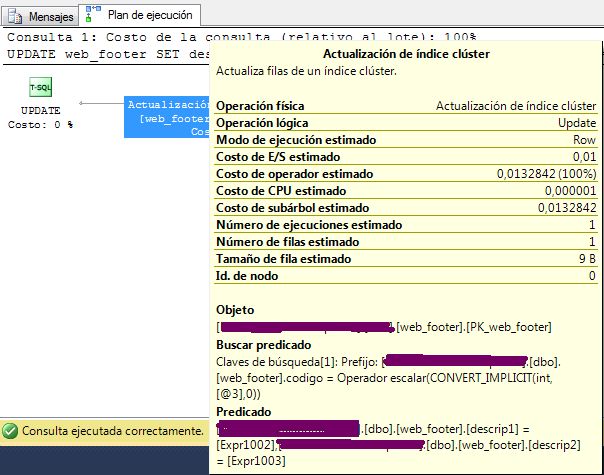Click the 'Update' logical operation value
The width and height of the screenshot is (604, 475).
tap(577, 123)
